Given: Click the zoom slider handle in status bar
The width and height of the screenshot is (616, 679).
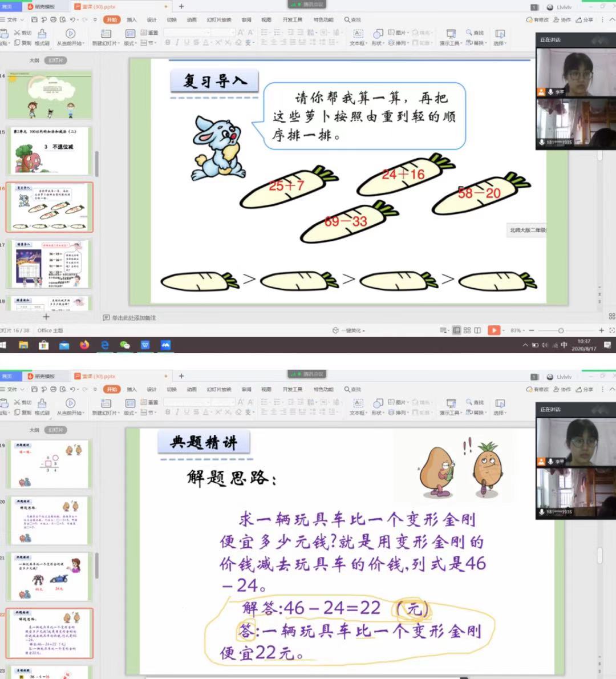Looking at the screenshot, I should pos(561,330).
